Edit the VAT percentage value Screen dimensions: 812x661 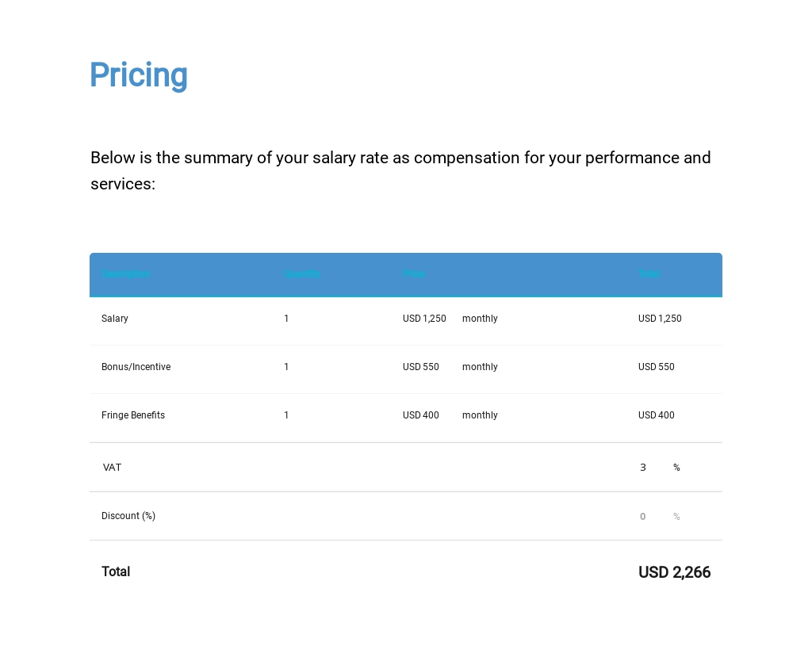[643, 468]
